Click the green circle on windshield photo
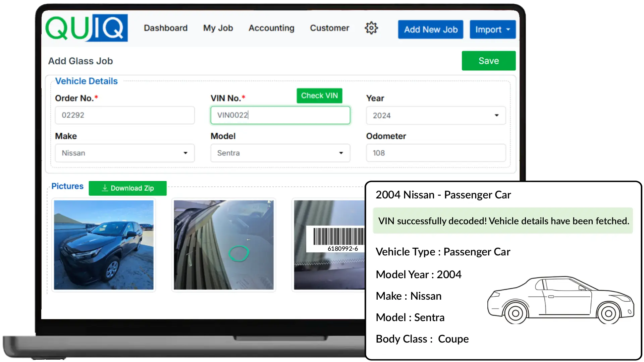 click(238, 253)
